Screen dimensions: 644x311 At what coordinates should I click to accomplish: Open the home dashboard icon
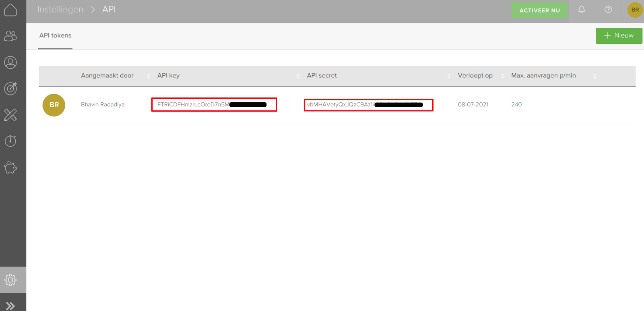click(10, 10)
